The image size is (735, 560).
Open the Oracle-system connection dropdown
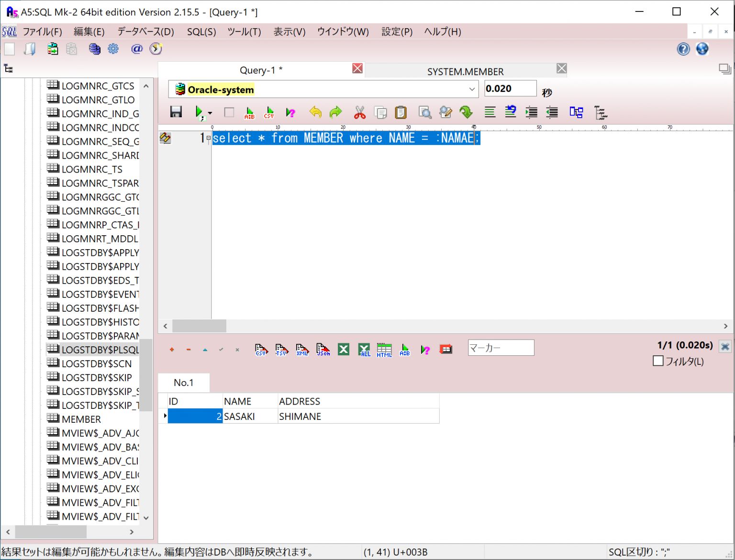point(472,89)
